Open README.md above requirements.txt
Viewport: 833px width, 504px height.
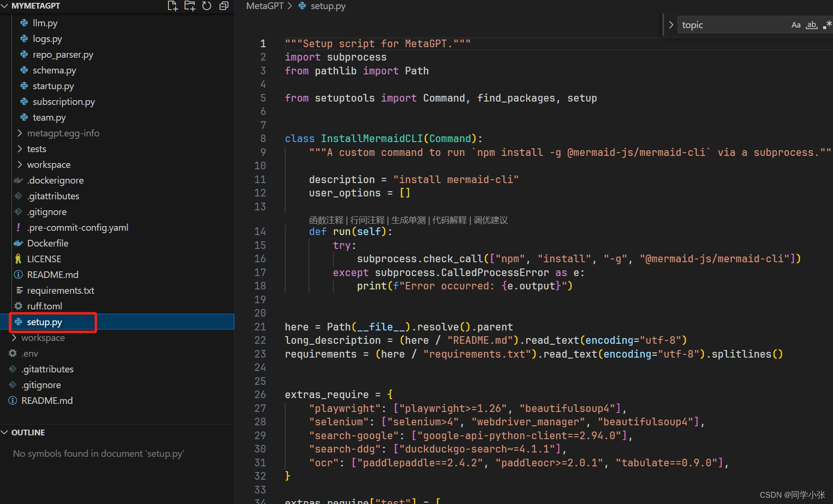[52, 275]
